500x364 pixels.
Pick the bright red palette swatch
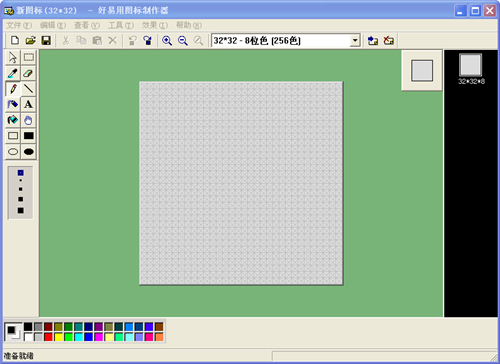pos(48,337)
